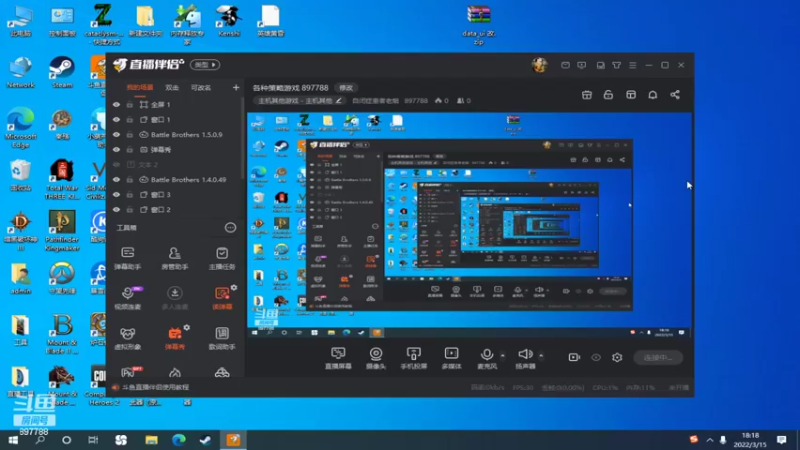Image resolution: width=800 pixels, height=450 pixels.
Task: Open settings gear for 读弹幕 tool
Action: point(234,288)
